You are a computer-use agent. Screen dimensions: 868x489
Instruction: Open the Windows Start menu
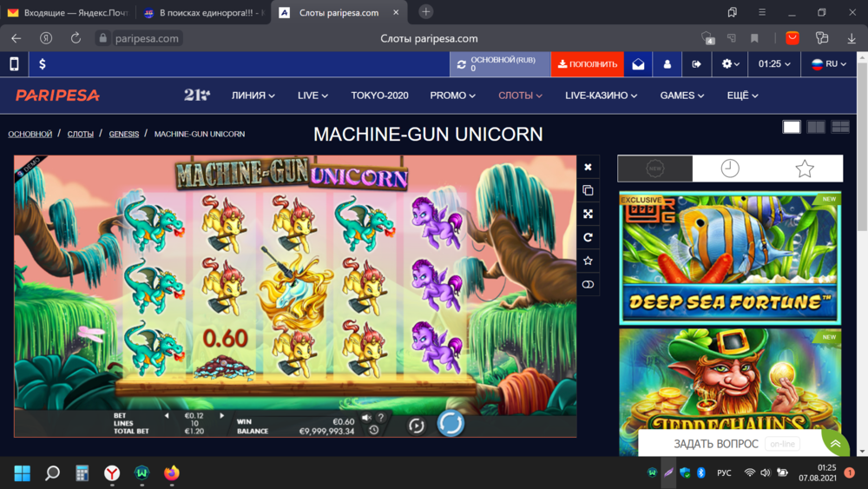[23, 473]
